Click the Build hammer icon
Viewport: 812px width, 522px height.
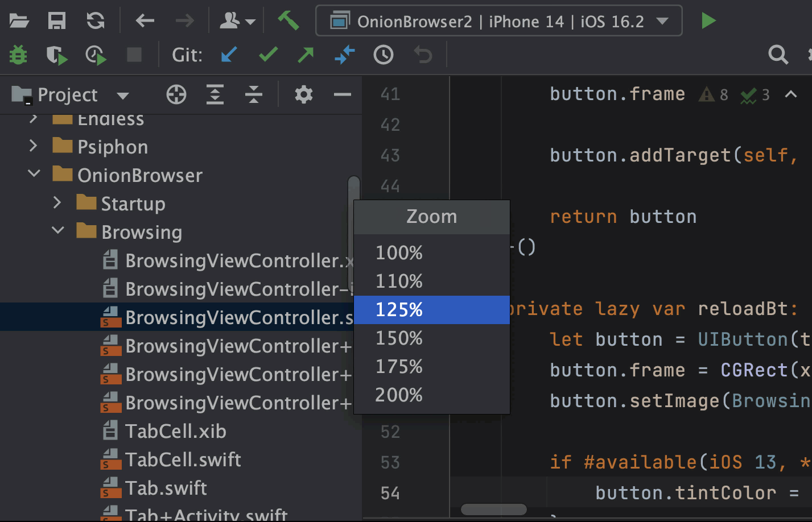pos(288,21)
